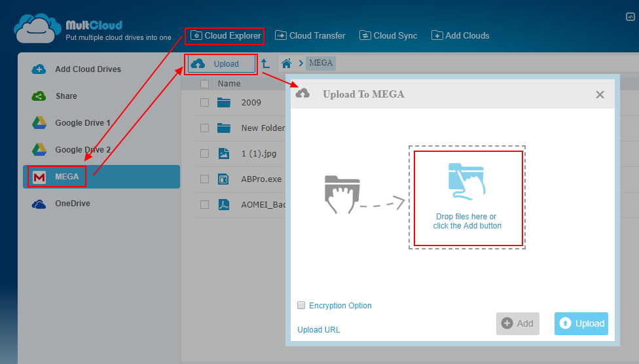639x364 pixels.
Task: Click the Encryption Option label
Action: (340, 306)
